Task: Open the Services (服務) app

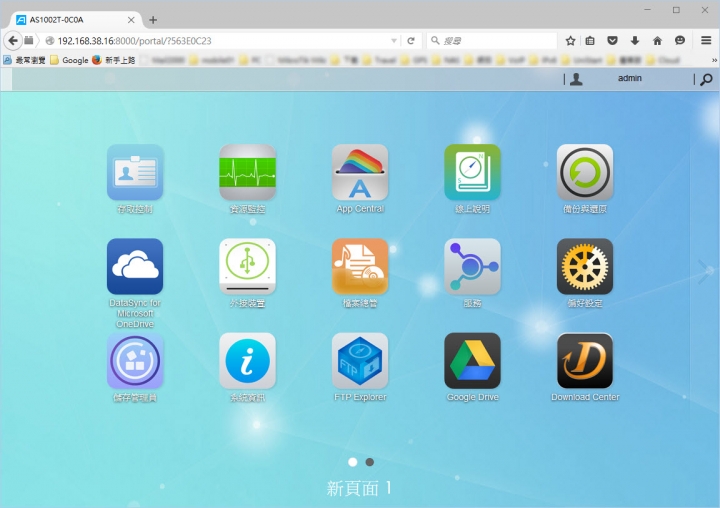Action: point(472,266)
